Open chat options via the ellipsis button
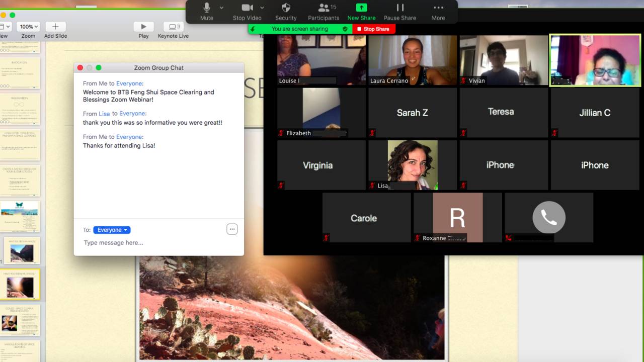This screenshot has height=362, width=644. [232, 229]
